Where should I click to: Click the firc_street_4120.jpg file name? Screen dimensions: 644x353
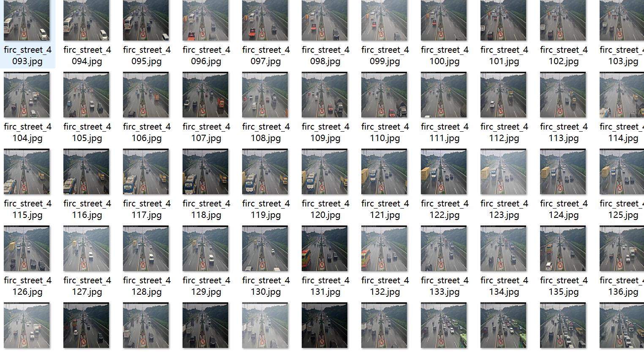pos(325,209)
